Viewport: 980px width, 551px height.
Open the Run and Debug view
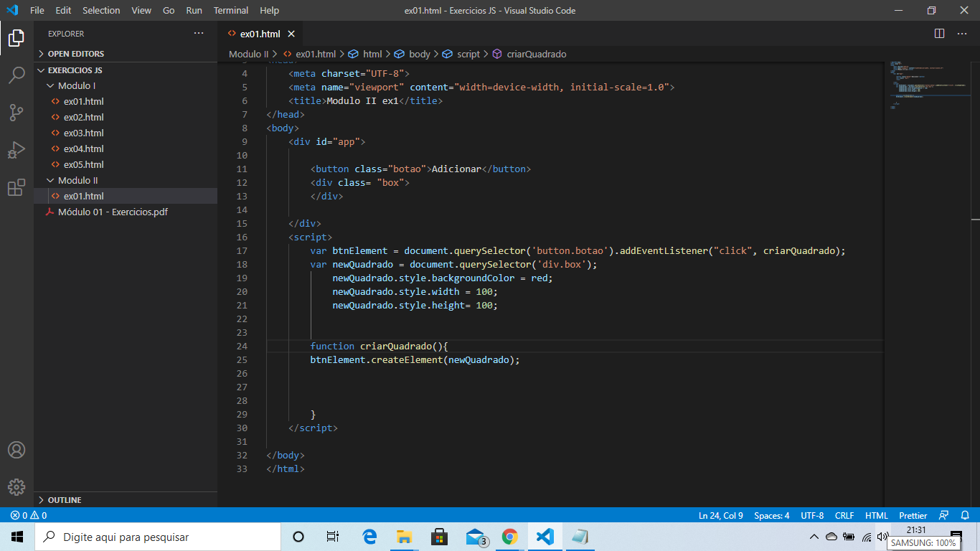[x=17, y=150]
